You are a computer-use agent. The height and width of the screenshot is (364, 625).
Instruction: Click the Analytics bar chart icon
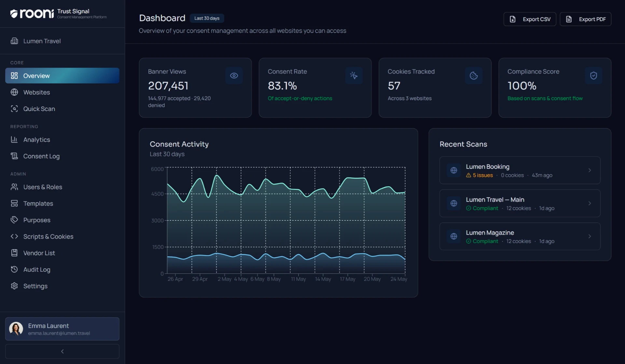14,140
